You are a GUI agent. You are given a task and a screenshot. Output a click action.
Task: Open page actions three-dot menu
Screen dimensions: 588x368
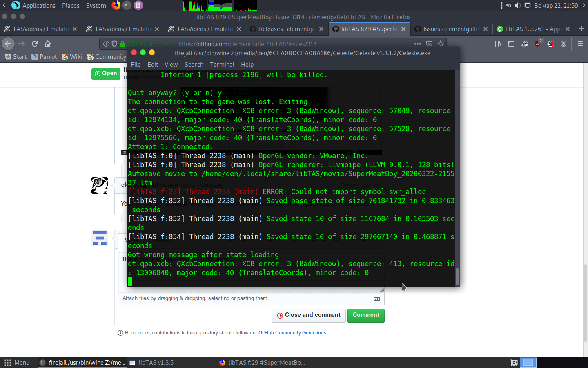click(x=417, y=44)
